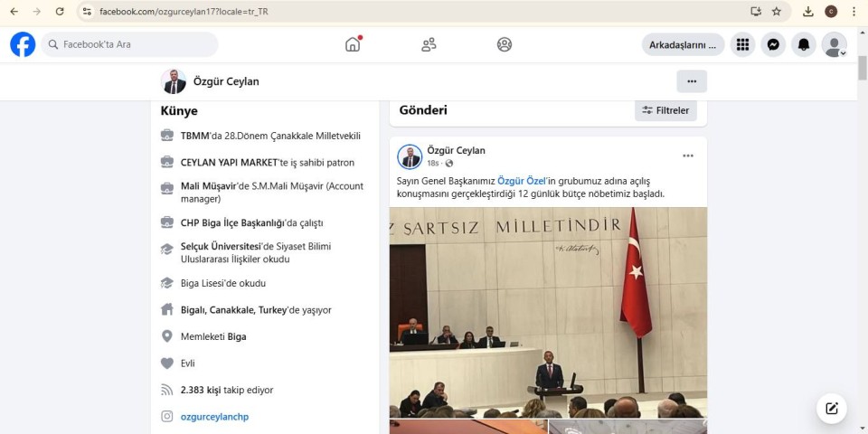Click the browser address bar URL
Screen dimensions: 868x434
pos(184,11)
